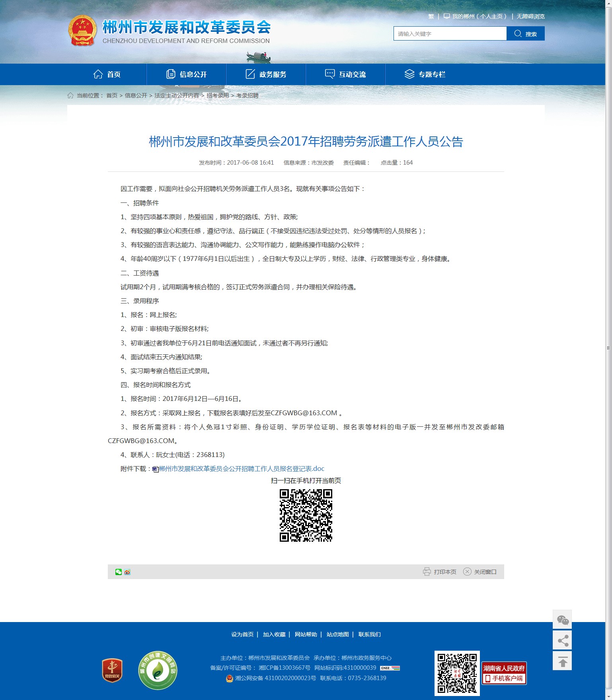Image resolution: width=612 pixels, height=700 pixels.
Task: Open the 专题专栏 navigation tab
Action: pos(425,74)
